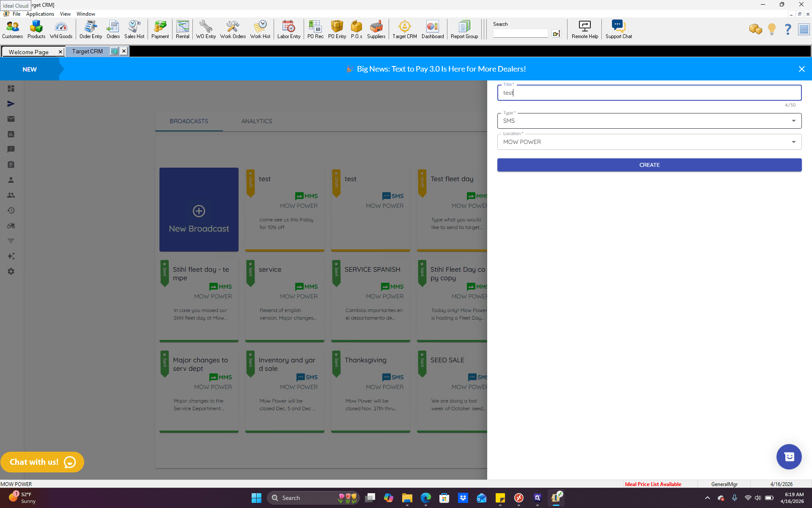Open Whl Goods from the toolbar
The image size is (812, 508).
point(61,30)
